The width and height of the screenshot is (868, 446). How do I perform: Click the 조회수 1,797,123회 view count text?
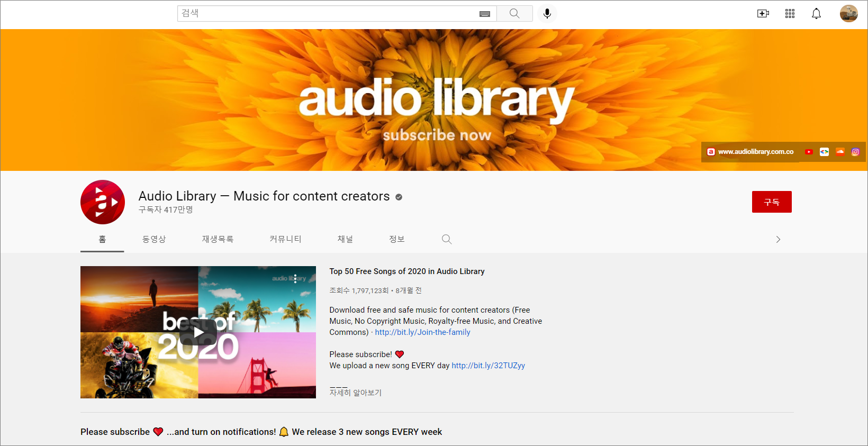tap(359, 290)
